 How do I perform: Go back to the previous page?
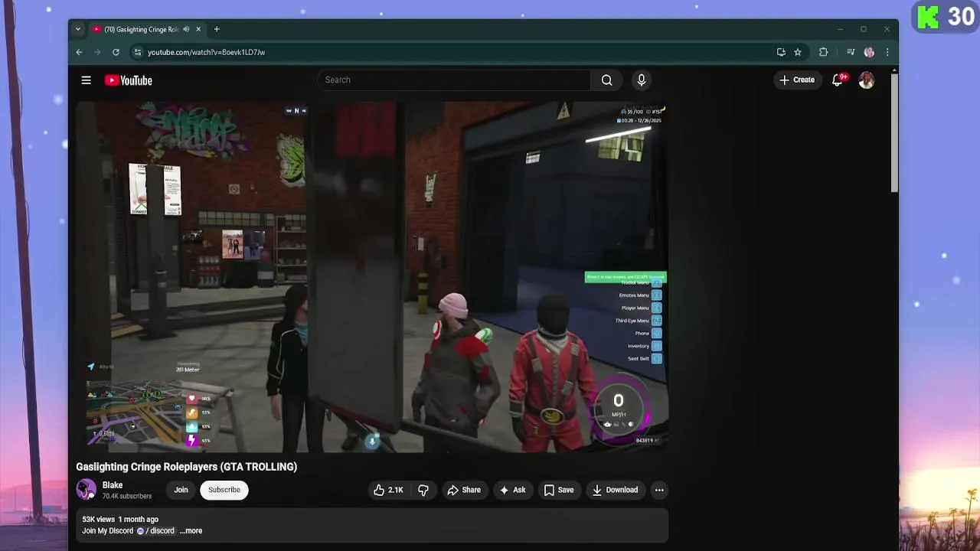tap(79, 52)
